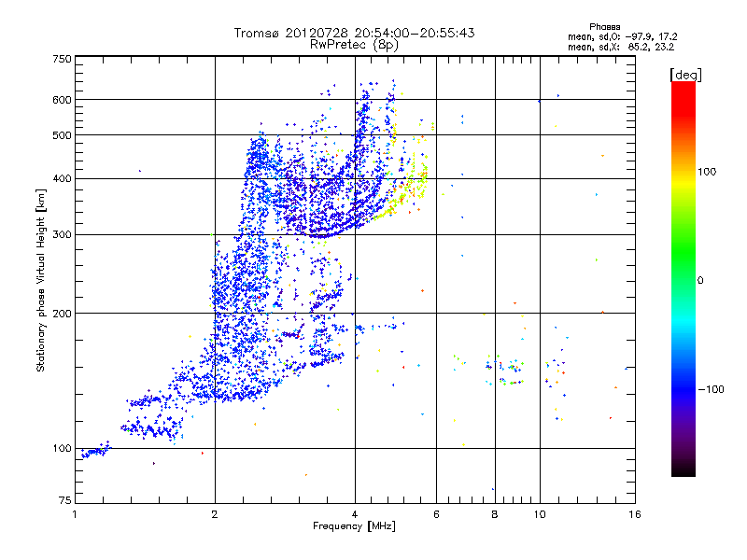Click the "[deg]" colorbar unit label
The width and height of the screenshot is (747, 560).
685,75
